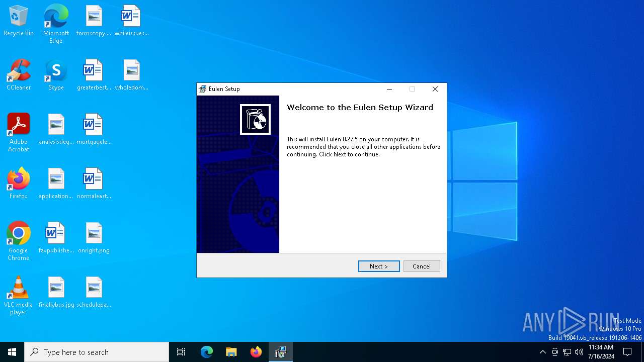The width and height of the screenshot is (644, 362).
Task: Open the notification center
Action: click(x=628, y=352)
